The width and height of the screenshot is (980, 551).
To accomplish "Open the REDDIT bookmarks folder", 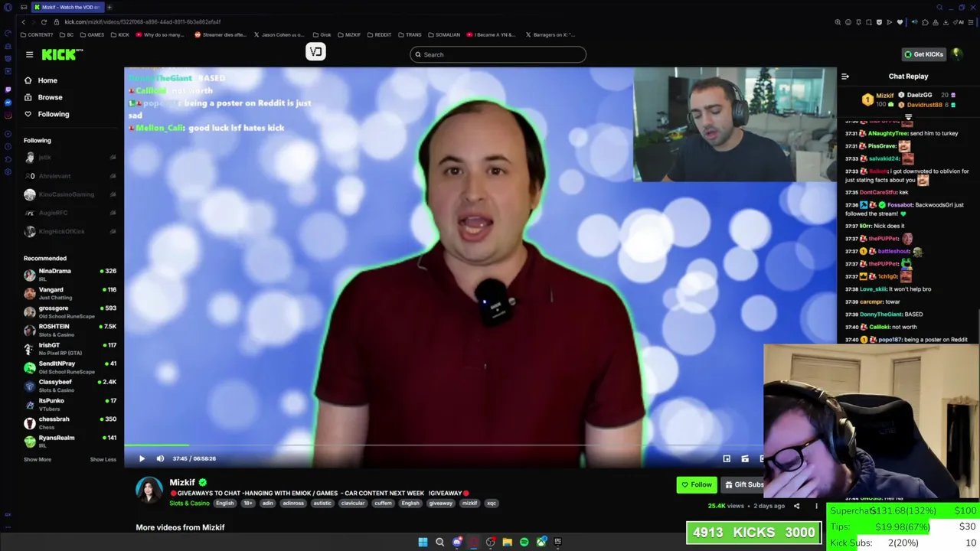I will pyautogui.click(x=380, y=34).
